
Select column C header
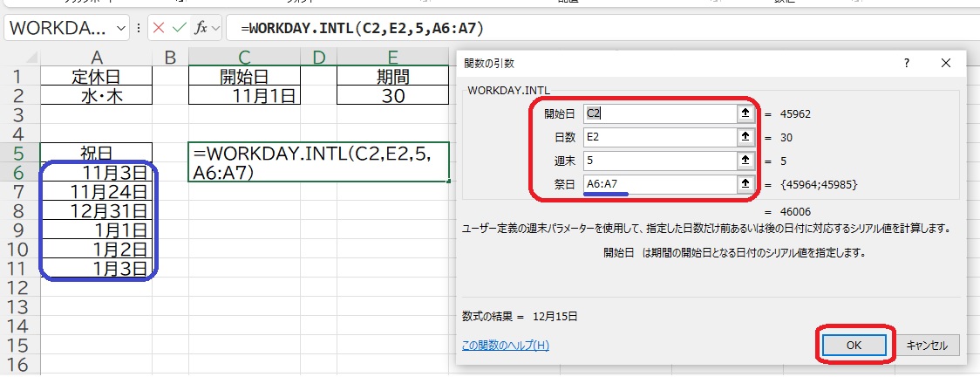(x=246, y=58)
